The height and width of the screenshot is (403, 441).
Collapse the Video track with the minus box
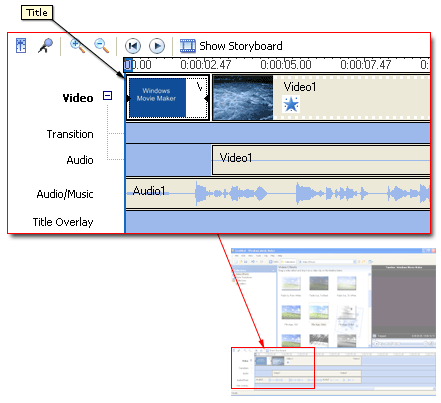[x=107, y=96]
